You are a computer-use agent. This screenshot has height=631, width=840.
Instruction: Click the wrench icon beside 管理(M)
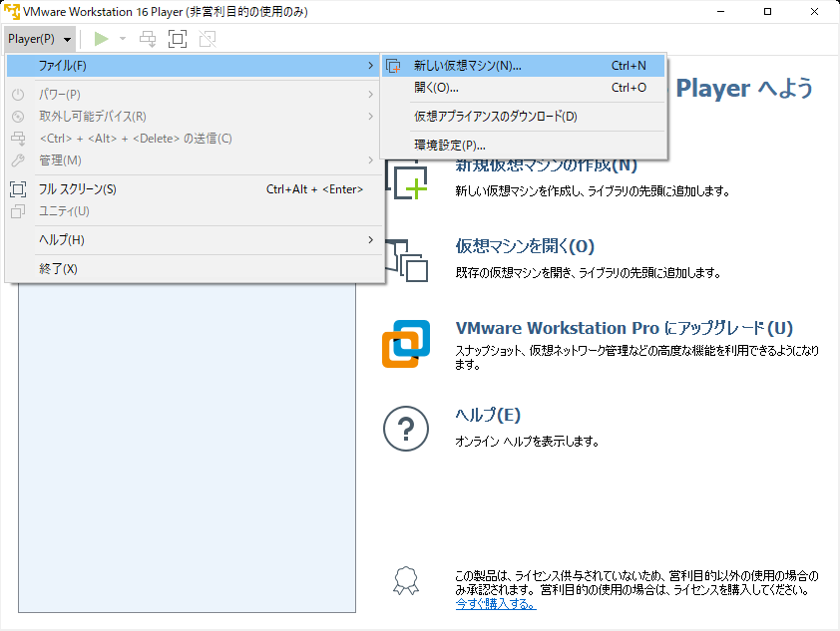point(18,160)
